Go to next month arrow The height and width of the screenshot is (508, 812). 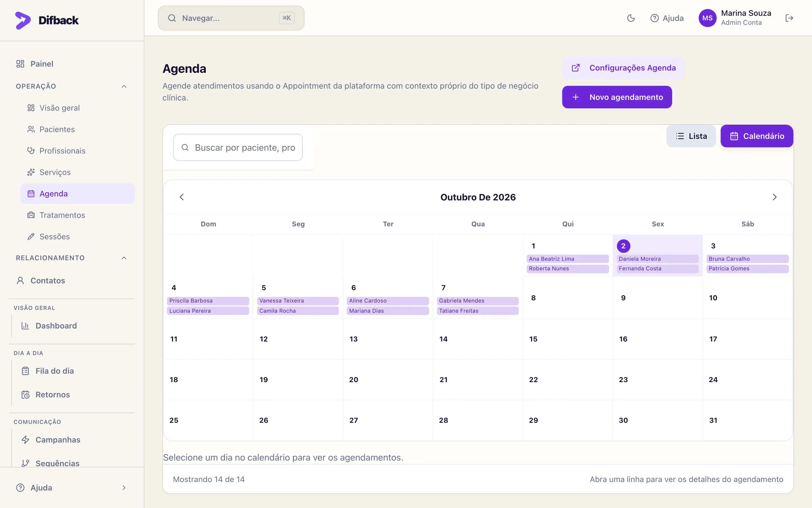coord(774,197)
